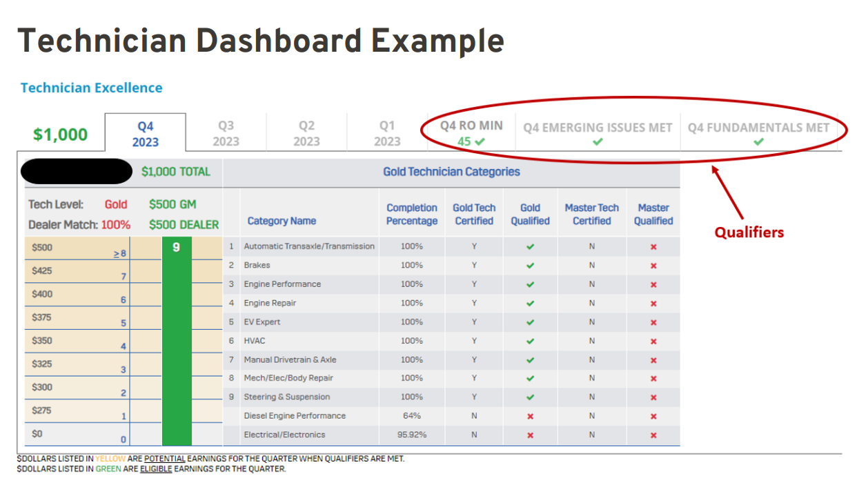Click Steering & Suspension Gold Qualified checkmark
Image resolution: width=868 pixels, height=485 pixels.
530,397
